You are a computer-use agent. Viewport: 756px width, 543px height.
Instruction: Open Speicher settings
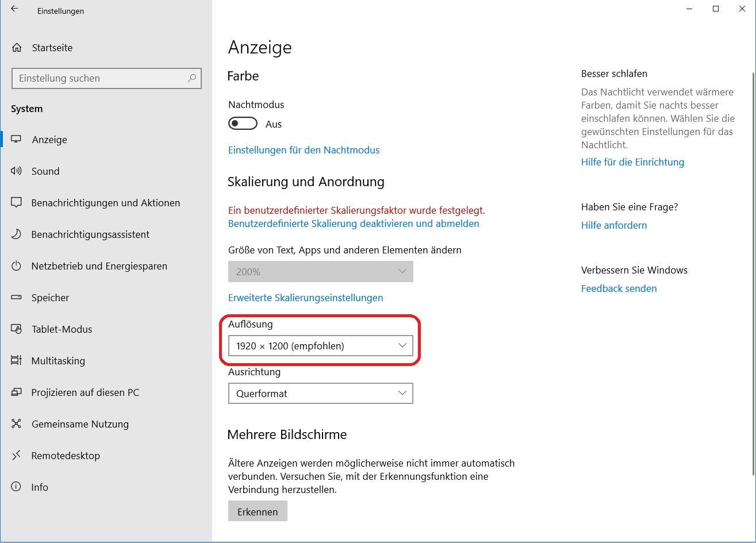click(50, 297)
